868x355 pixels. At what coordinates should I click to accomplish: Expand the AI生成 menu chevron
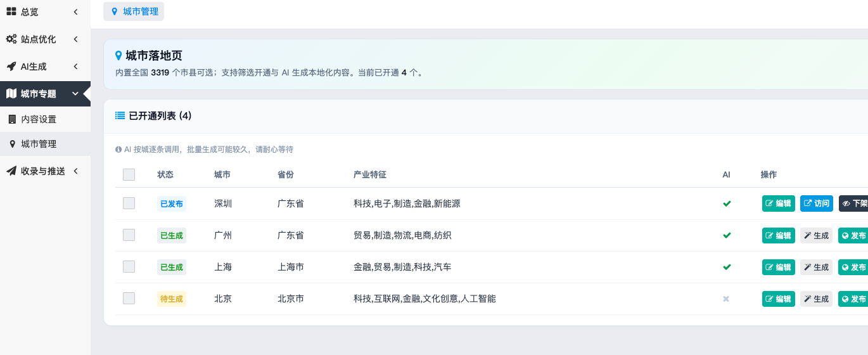(75, 67)
